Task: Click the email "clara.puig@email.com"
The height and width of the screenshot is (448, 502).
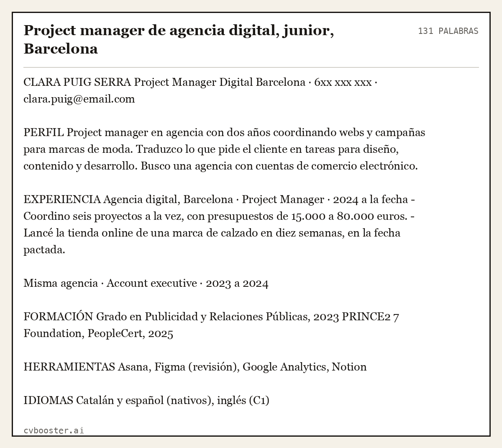Action: [79, 99]
